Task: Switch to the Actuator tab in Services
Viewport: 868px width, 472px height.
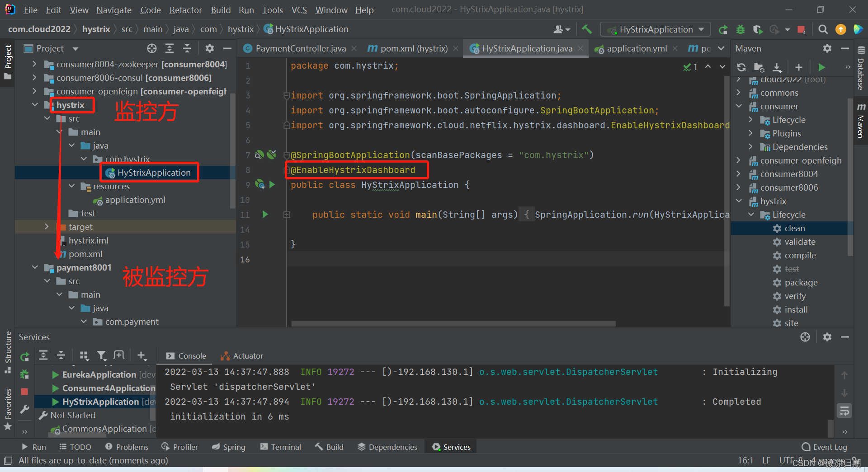Action: 241,356
